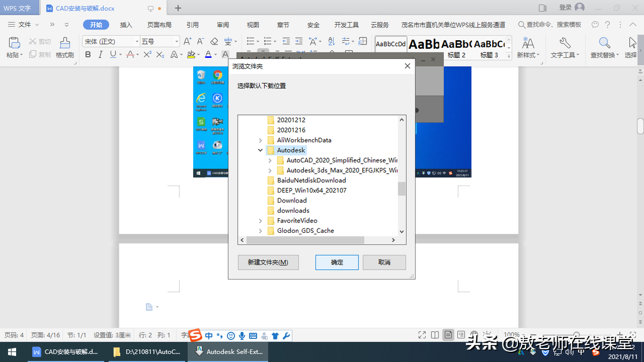
Task: Click the font color A icon
Action: (x=208, y=55)
